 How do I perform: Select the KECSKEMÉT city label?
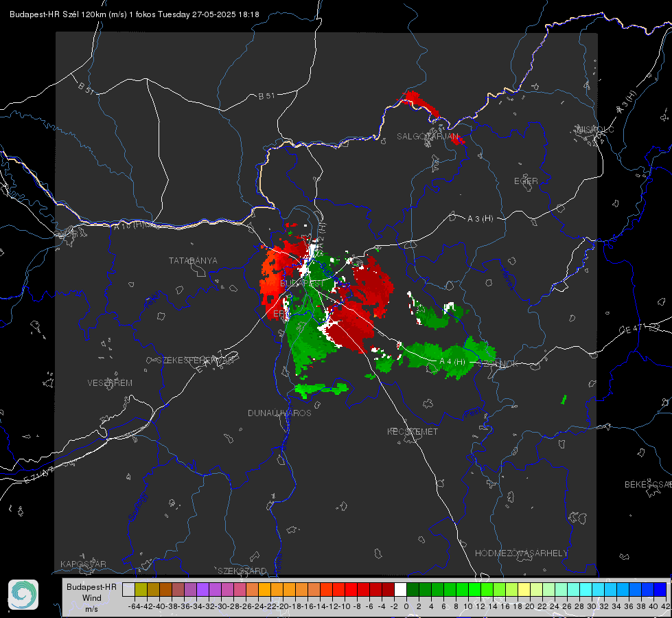click(x=413, y=431)
